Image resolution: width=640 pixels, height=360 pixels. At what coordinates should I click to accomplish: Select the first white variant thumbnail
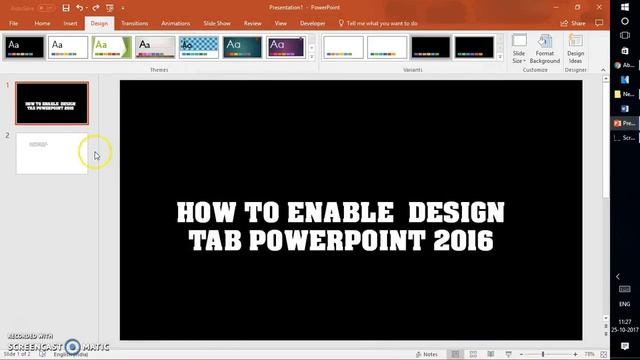point(343,47)
